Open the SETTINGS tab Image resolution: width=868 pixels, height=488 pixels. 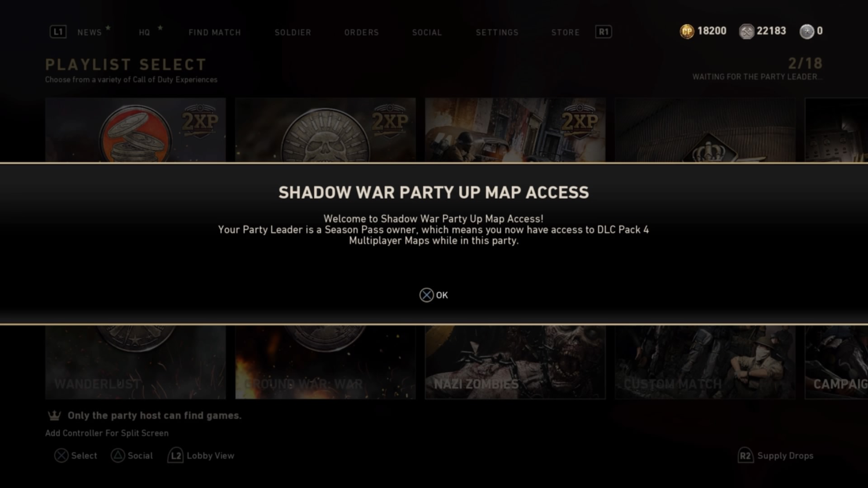pyautogui.click(x=497, y=33)
